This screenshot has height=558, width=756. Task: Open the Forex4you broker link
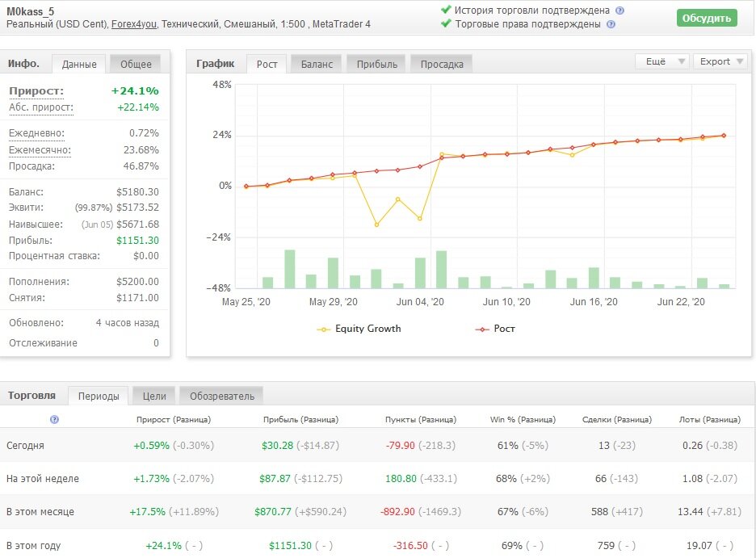(133, 24)
